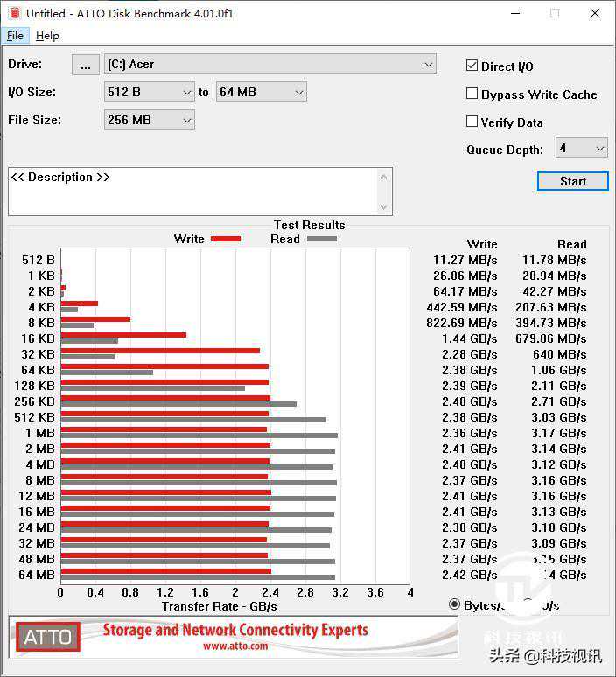Image resolution: width=616 pixels, height=677 pixels.
Task: Open the maximum I/O Size 64 MB dropdown
Action: coord(298,93)
